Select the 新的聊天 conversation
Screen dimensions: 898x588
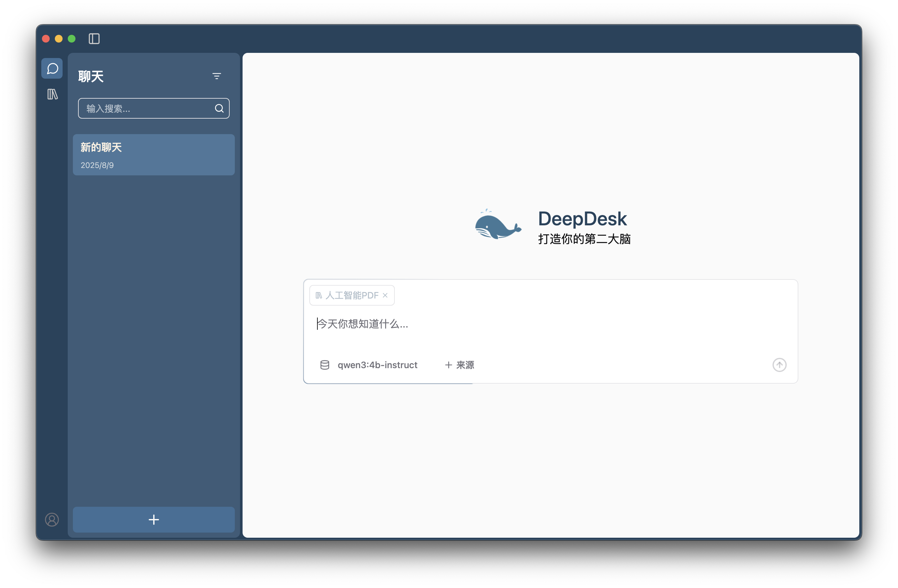(x=153, y=155)
